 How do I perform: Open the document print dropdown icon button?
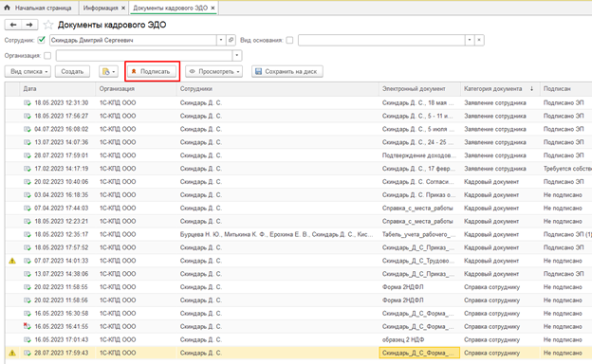point(109,71)
